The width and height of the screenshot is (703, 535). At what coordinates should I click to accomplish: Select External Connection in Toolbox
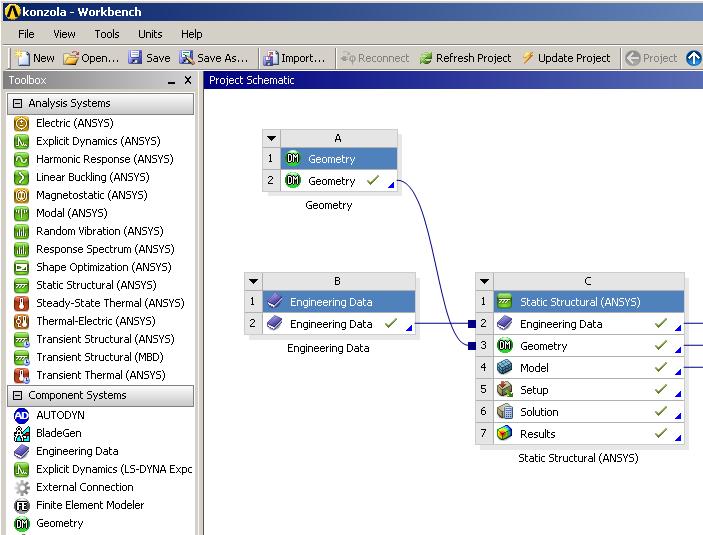(x=74, y=487)
